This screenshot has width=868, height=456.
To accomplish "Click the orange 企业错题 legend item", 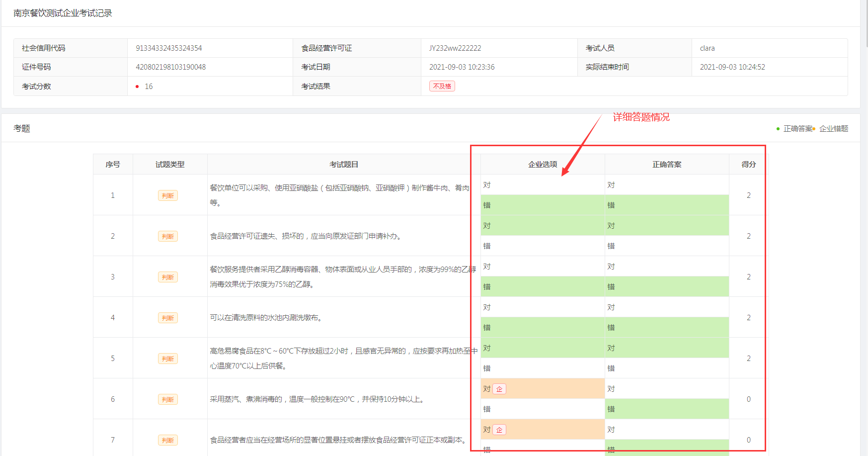I will 833,129.
